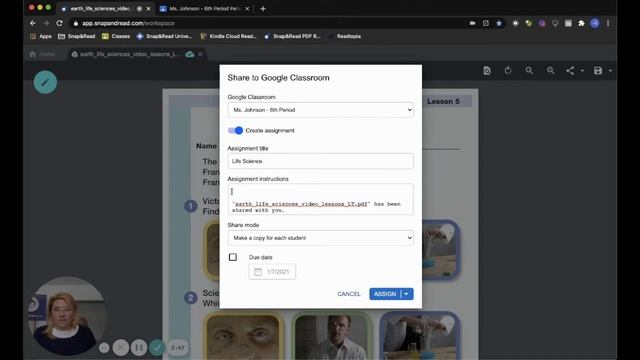
Task: Focus the app.snapandread.com address bar
Action: (x=269, y=23)
